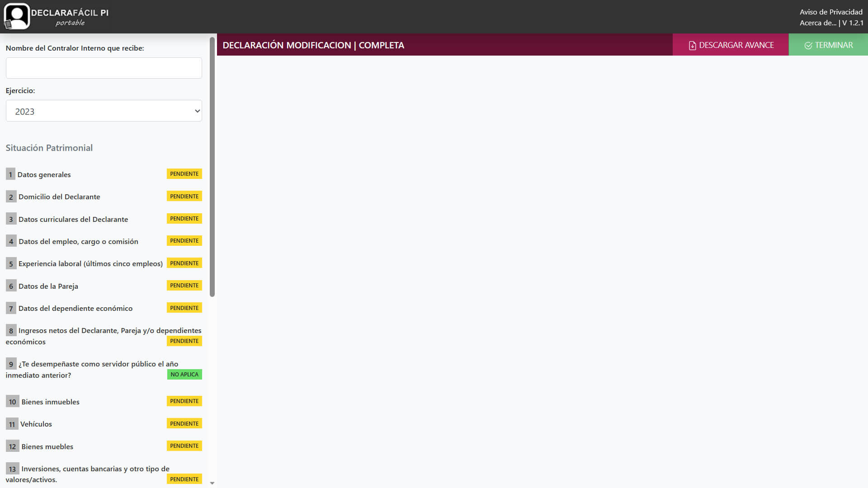This screenshot has height=488, width=868.
Task: Open Aviso de Privacidad link
Action: click(831, 12)
